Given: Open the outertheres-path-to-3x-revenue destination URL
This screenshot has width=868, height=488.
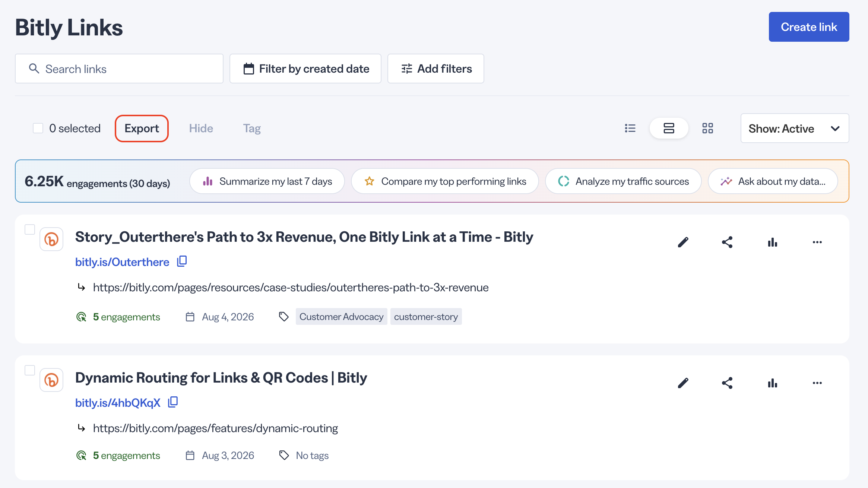Looking at the screenshot, I should coord(291,287).
